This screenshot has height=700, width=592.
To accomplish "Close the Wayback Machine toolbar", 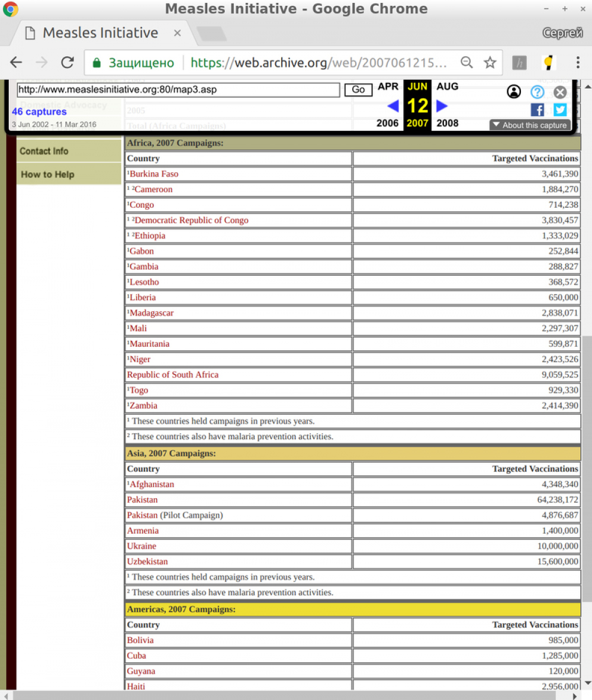I will (560, 92).
